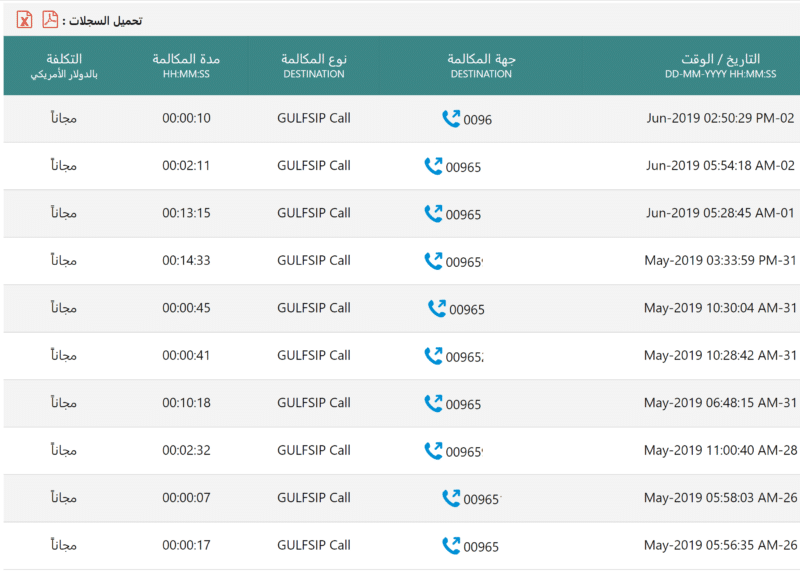Click call icon in 03:33:59 PM row
This screenshot has width=800, height=574.
click(433, 261)
